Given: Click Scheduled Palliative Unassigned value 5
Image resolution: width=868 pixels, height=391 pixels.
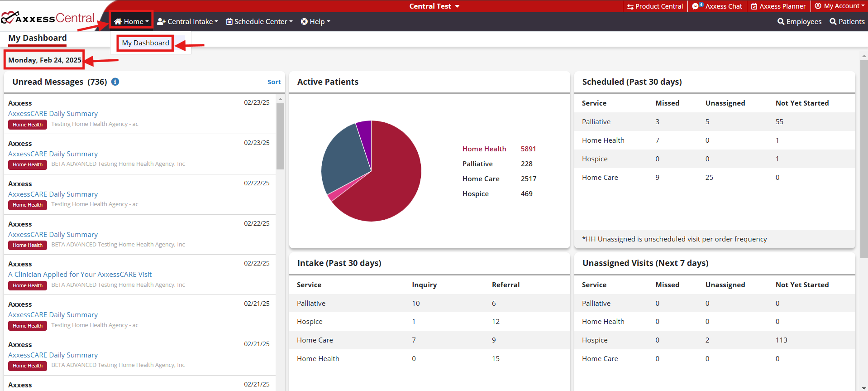Looking at the screenshot, I should 707,122.
